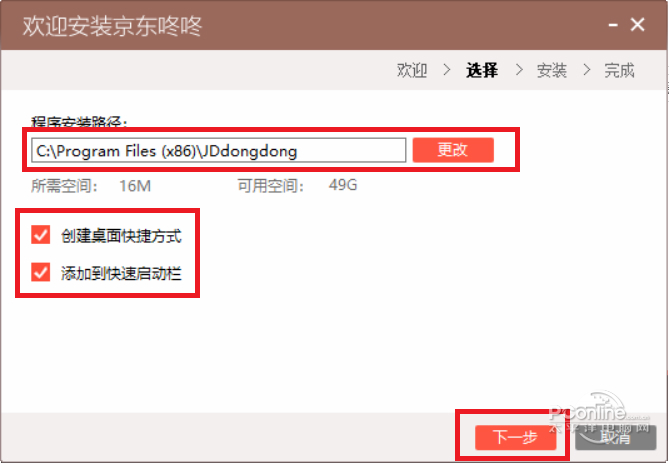Minimize the installer window

pos(613,25)
